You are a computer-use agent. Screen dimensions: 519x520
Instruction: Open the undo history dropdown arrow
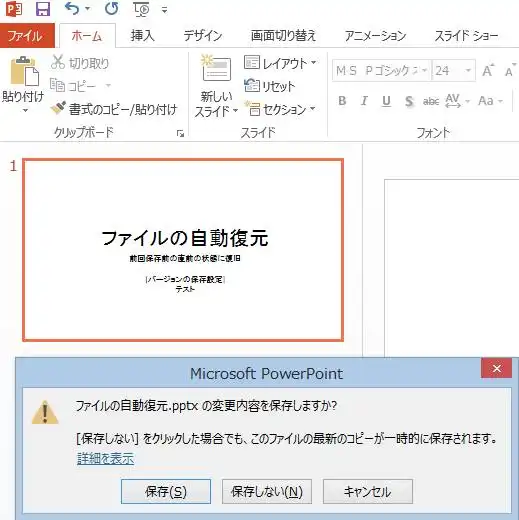88,9
